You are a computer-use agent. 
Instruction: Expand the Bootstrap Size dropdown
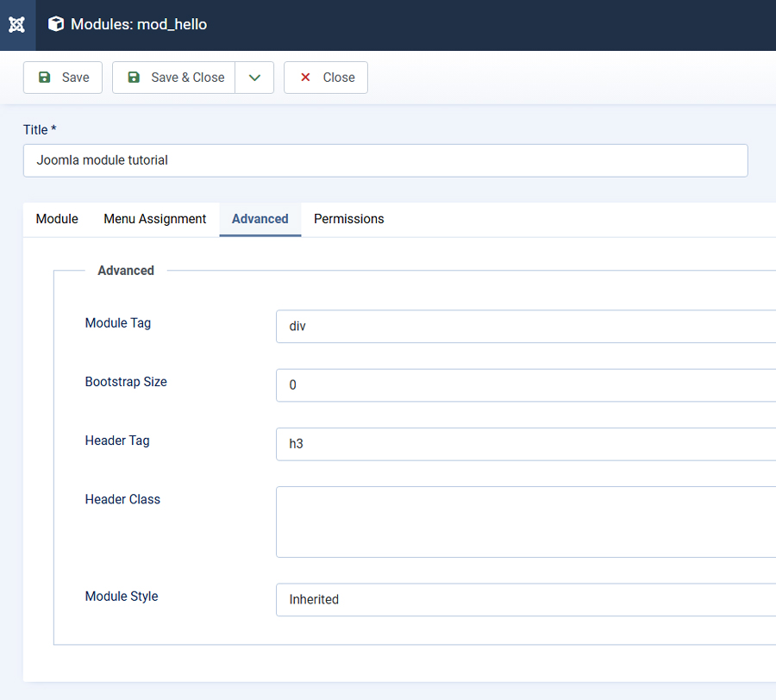point(526,385)
